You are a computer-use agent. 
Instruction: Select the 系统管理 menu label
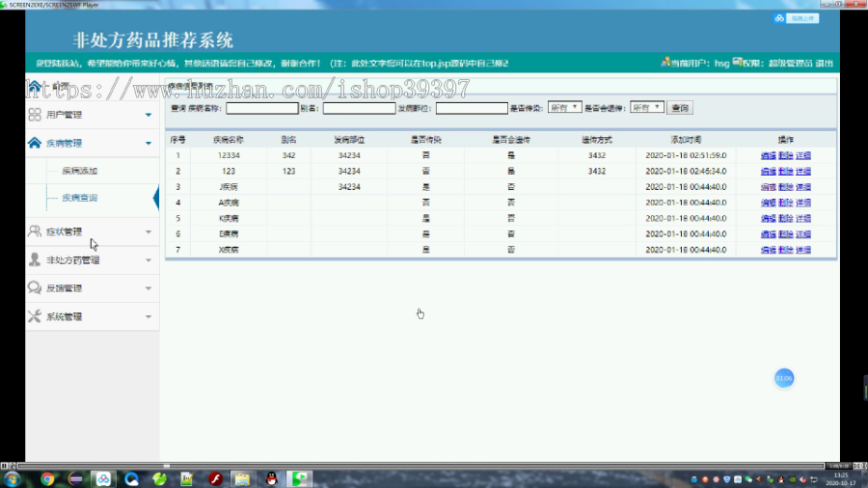65,316
